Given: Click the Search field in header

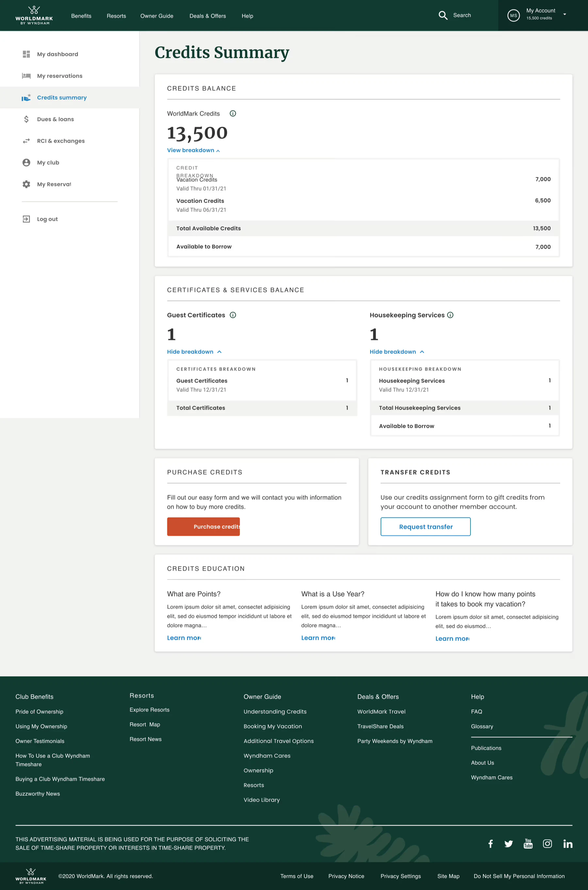Looking at the screenshot, I should [462, 15].
